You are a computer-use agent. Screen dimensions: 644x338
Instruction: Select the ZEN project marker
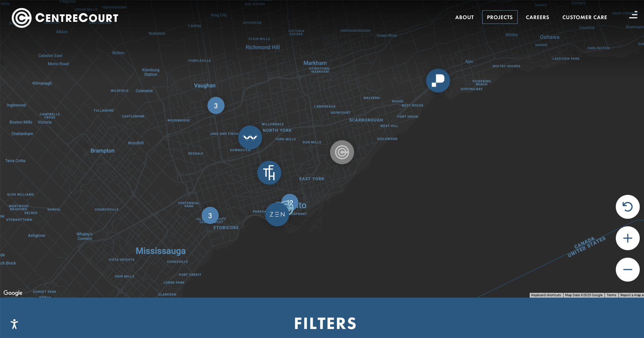(277, 214)
